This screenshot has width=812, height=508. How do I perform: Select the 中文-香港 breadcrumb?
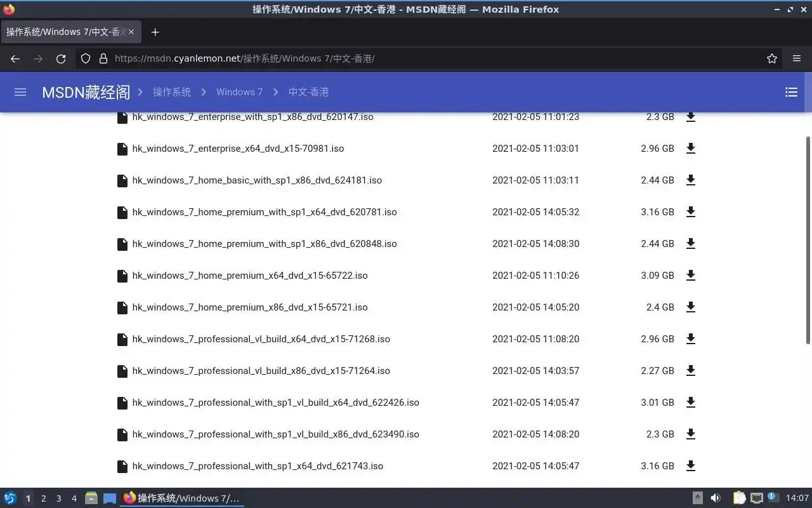(308, 92)
